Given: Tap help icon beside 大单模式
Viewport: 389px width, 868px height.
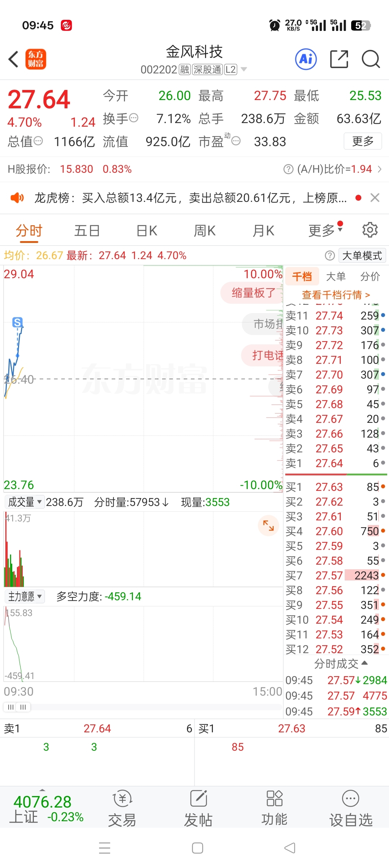Looking at the screenshot, I should point(330,256).
